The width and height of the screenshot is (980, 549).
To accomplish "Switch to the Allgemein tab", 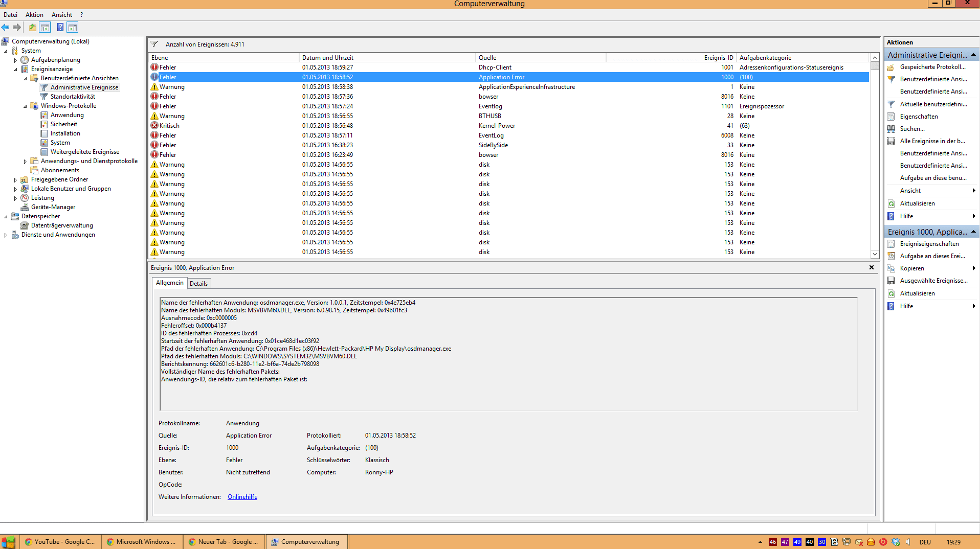I will tap(169, 283).
